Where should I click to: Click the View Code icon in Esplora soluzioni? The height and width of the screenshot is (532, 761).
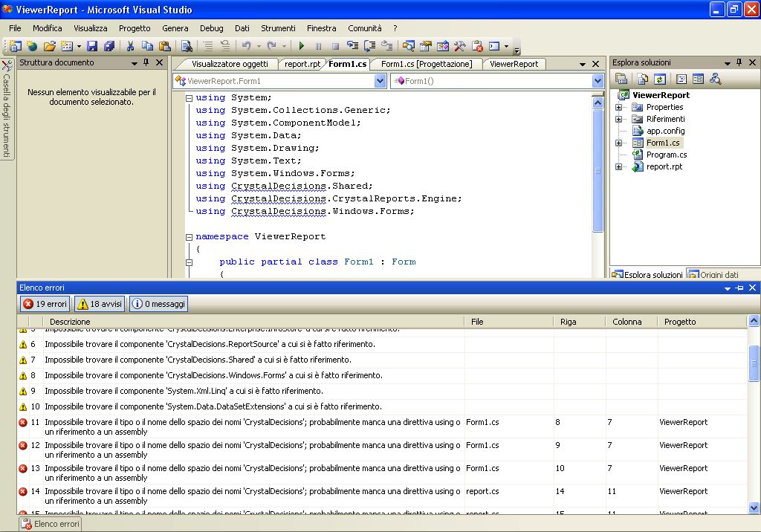pyautogui.click(x=681, y=79)
